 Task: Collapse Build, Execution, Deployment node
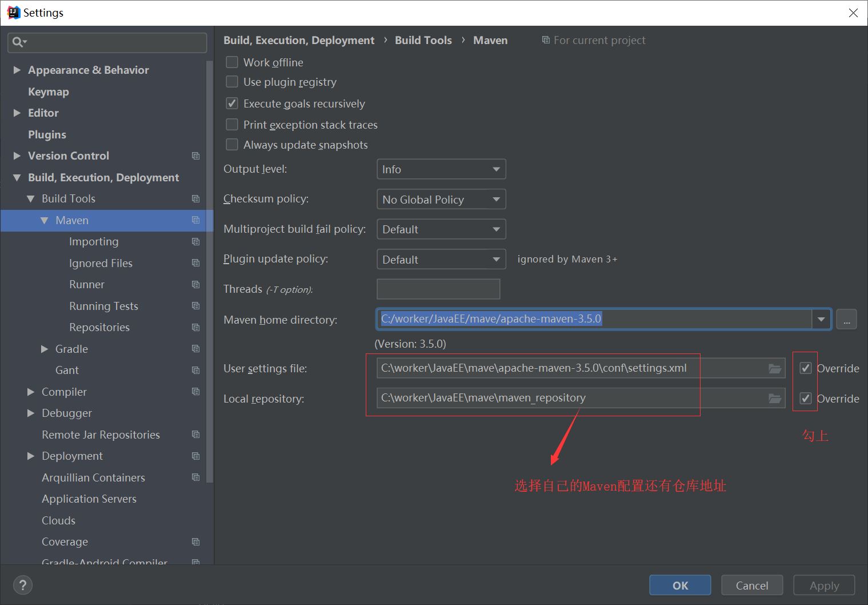[x=17, y=177]
